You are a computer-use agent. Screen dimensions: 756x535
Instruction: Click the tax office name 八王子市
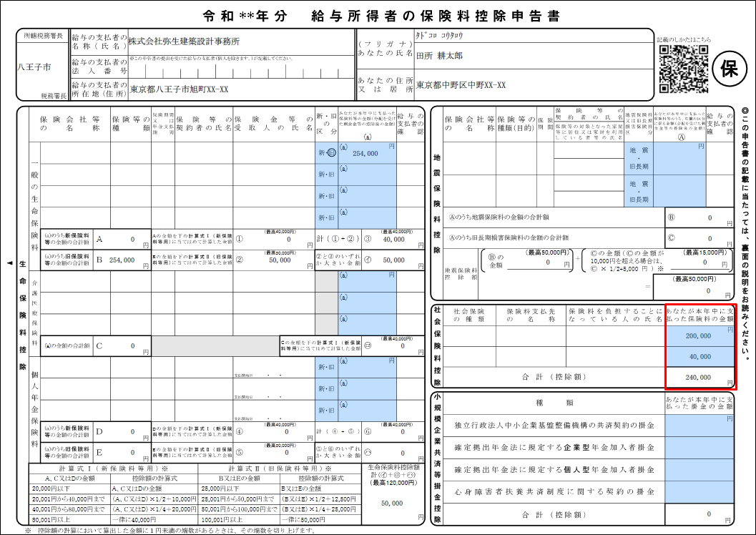click(x=34, y=67)
